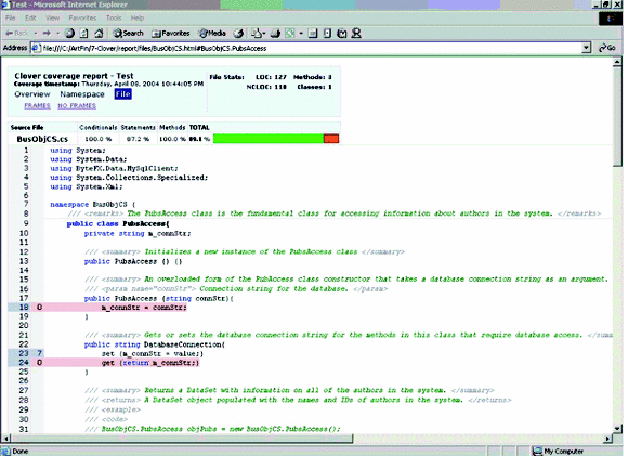624x456 pixels.
Task: Click the Home toolbar icon
Action: click(x=99, y=33)
